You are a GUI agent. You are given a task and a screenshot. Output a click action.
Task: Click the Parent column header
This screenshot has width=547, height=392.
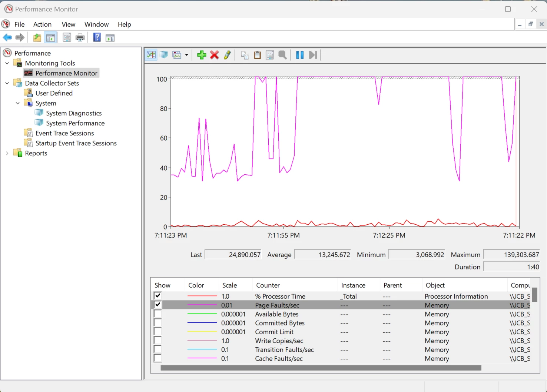point(401,285)
